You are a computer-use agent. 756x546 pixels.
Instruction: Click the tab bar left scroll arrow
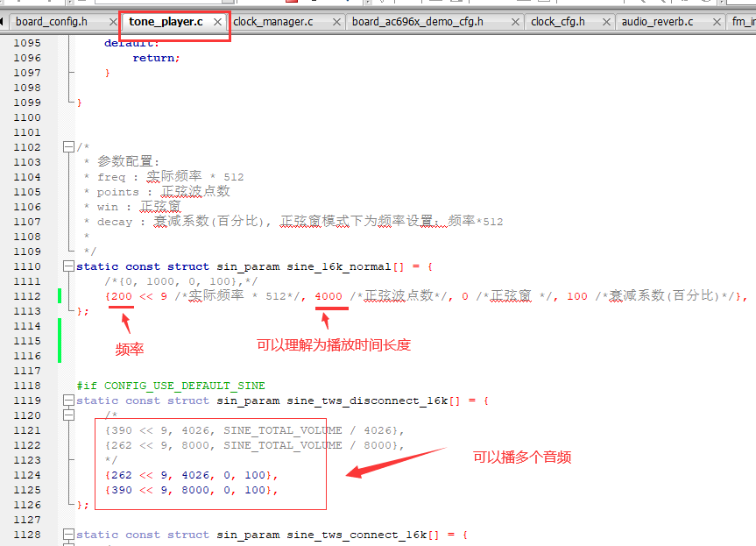[2, 22]
